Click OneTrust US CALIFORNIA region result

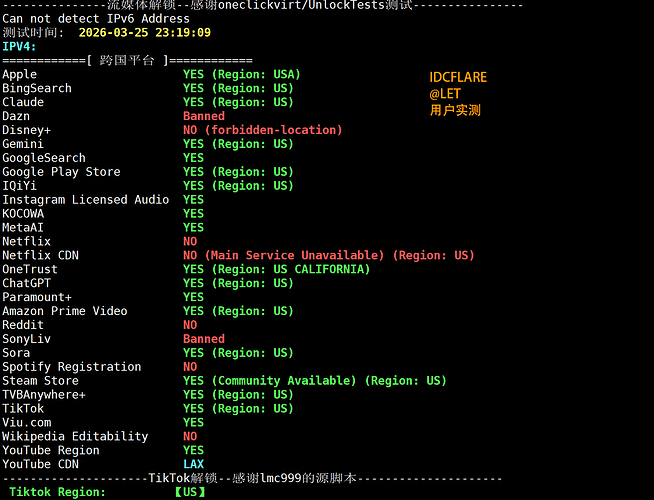pyautogui.click(x=277, y=269)
